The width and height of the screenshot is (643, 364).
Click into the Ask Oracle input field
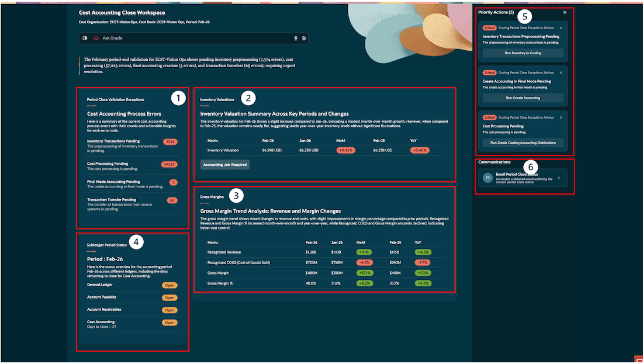click(195, 38)
